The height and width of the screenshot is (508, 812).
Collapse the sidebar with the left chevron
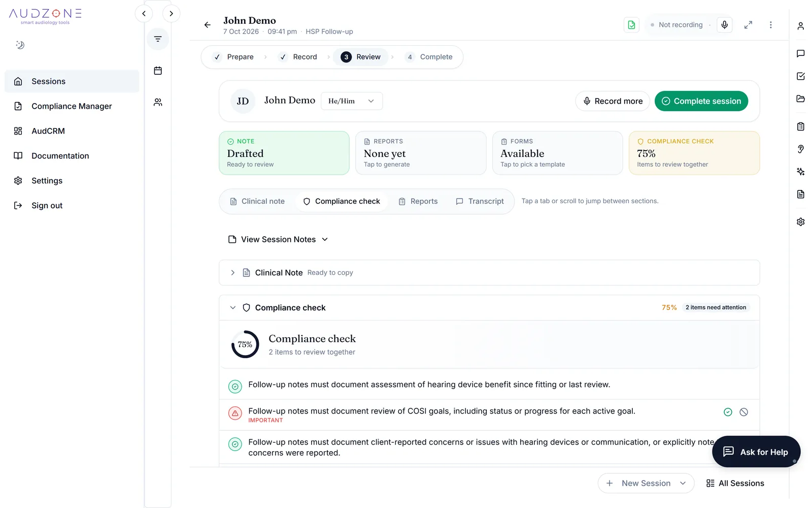(x=144, y=14)
